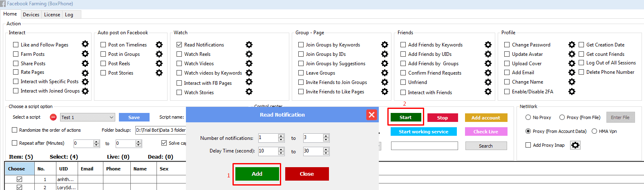This screenshot has width=644, height=190.
Task: Open gear for Join Groups by IDs
Action: (x=385, y=54)
